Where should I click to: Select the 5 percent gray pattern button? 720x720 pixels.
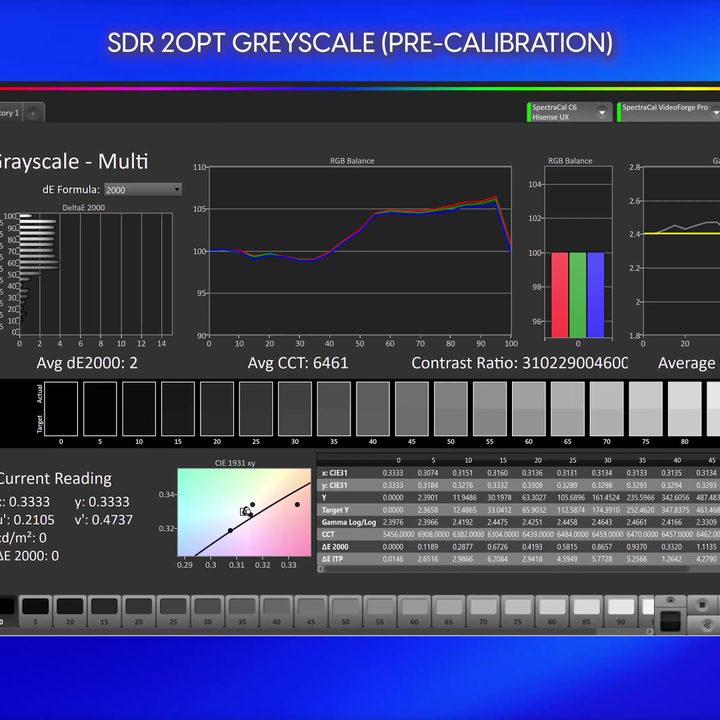(35, 611)
